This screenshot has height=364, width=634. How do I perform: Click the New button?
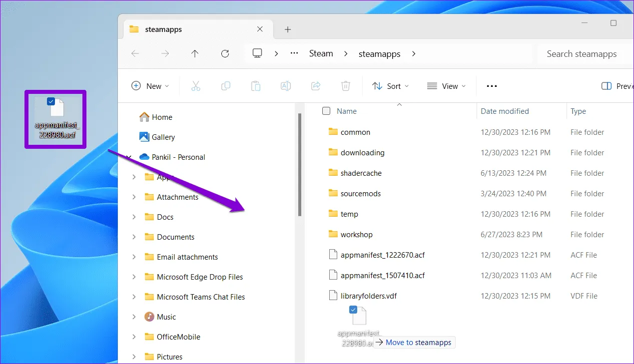[150, 86]
